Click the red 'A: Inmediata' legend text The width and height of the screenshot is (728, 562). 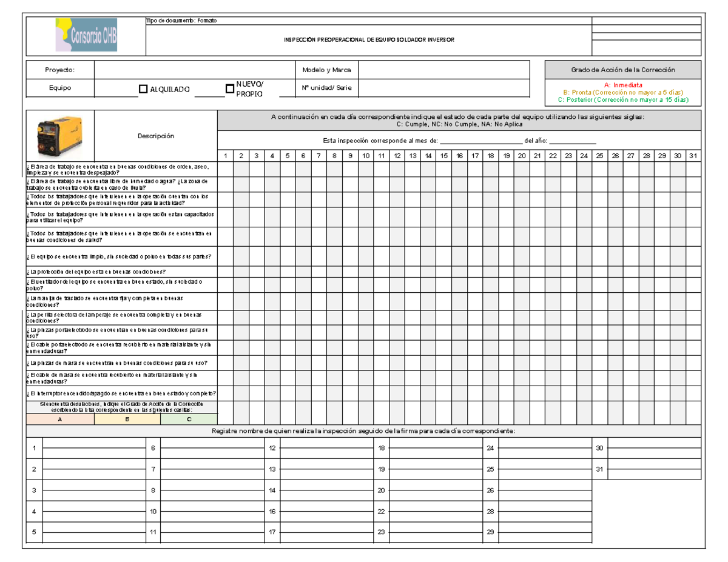pyautogui.click(x=623, y=85)
